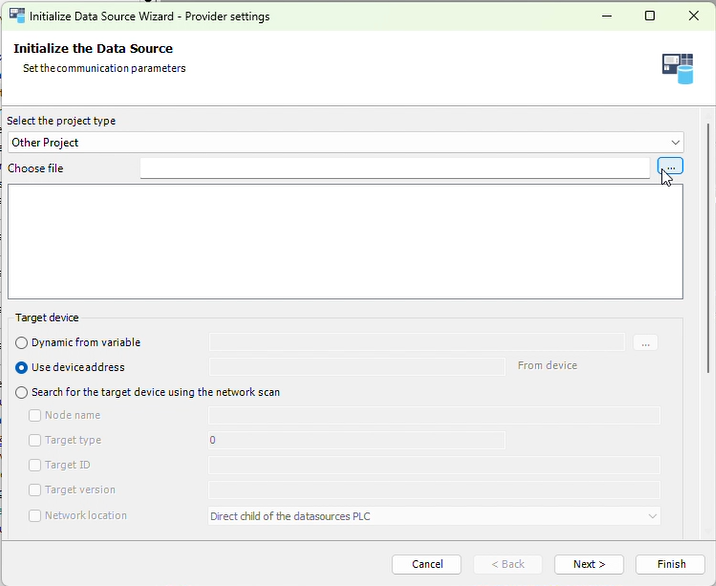Click the From device label

click(547, 365)
